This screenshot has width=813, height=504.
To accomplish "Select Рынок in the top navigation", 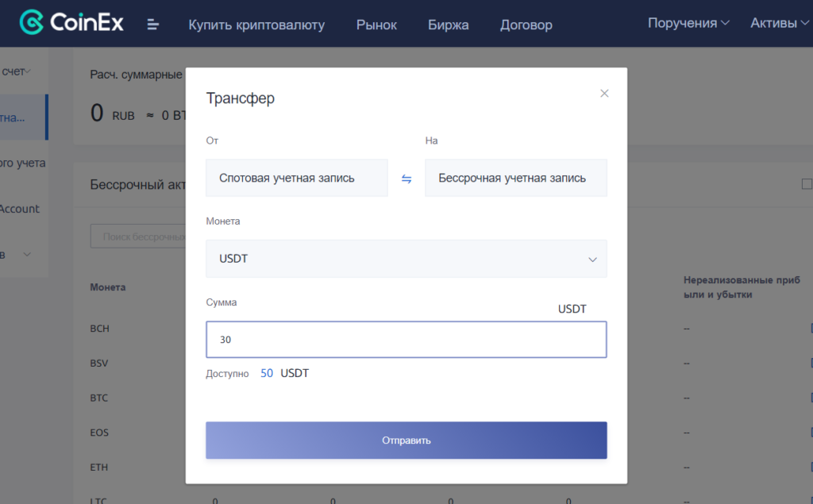I will click(376, 25).
